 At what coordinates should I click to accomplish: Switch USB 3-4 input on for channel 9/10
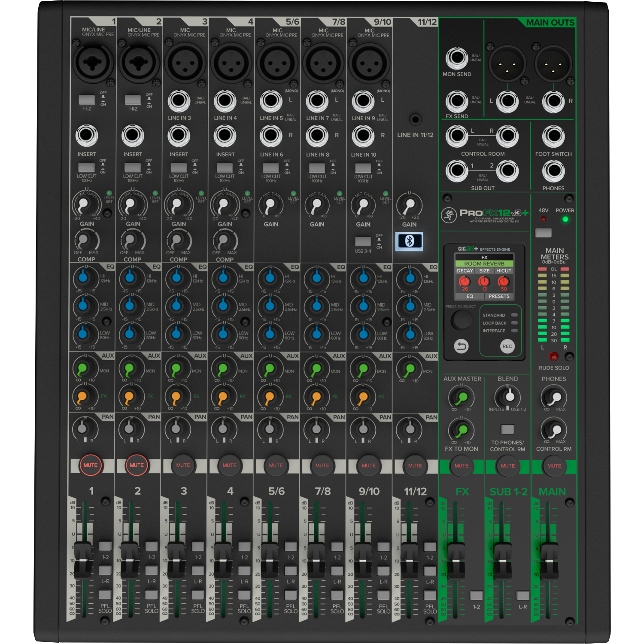(x=362, y=240)
